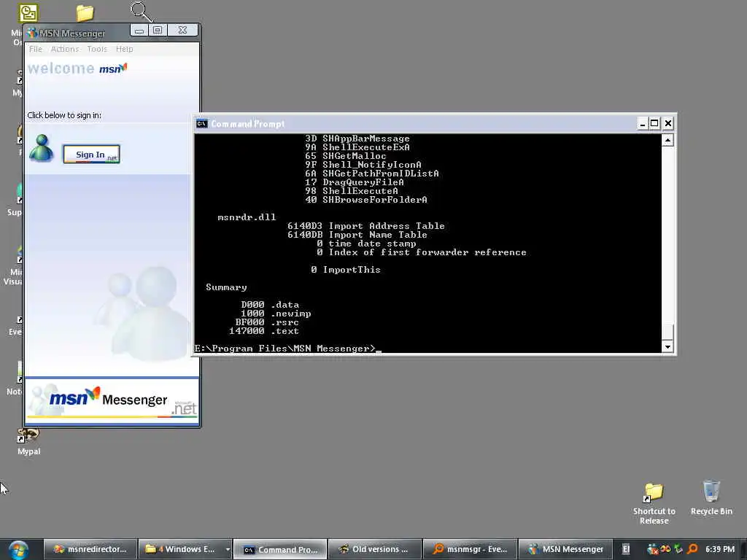Switch to msnmsgr - Everything taskbar button
747x560 pixels.
click(x=470, y=549)
